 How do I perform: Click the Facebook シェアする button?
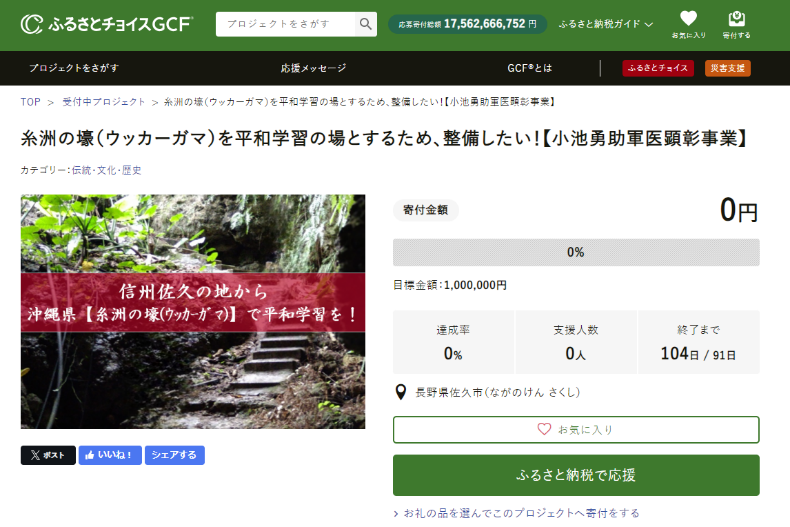pyautogui.click(x=174, y=455)
